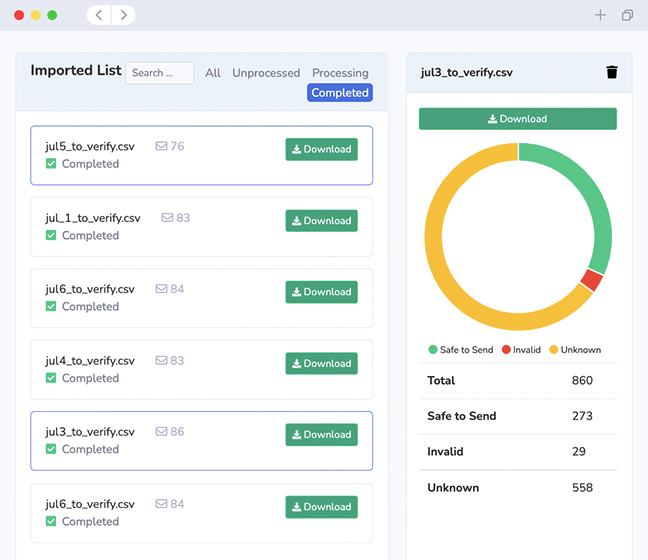This screenshot has width=648, height=560.
Task: Open a new tab with plus icon
Action: coord(600,15)
